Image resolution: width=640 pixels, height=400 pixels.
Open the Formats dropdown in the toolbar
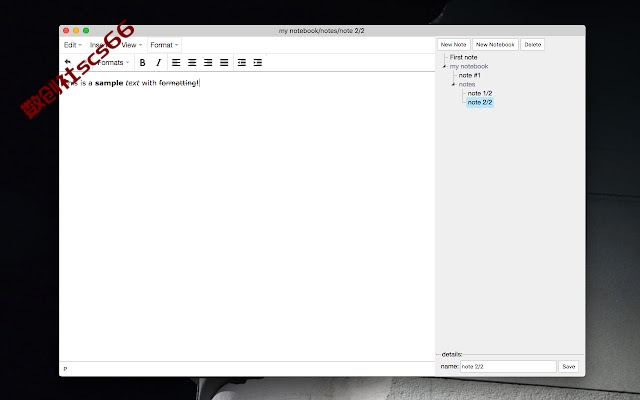coord(113,62)
